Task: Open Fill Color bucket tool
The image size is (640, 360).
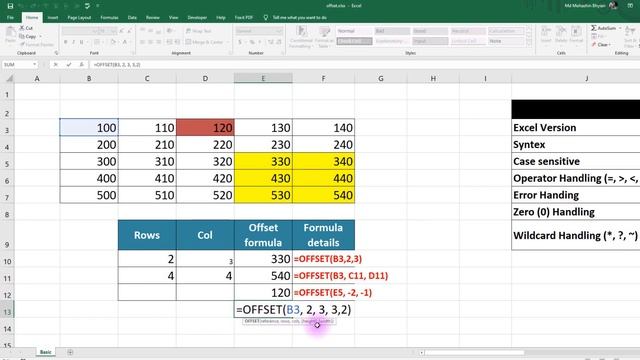Action: [x=113, y=42]
